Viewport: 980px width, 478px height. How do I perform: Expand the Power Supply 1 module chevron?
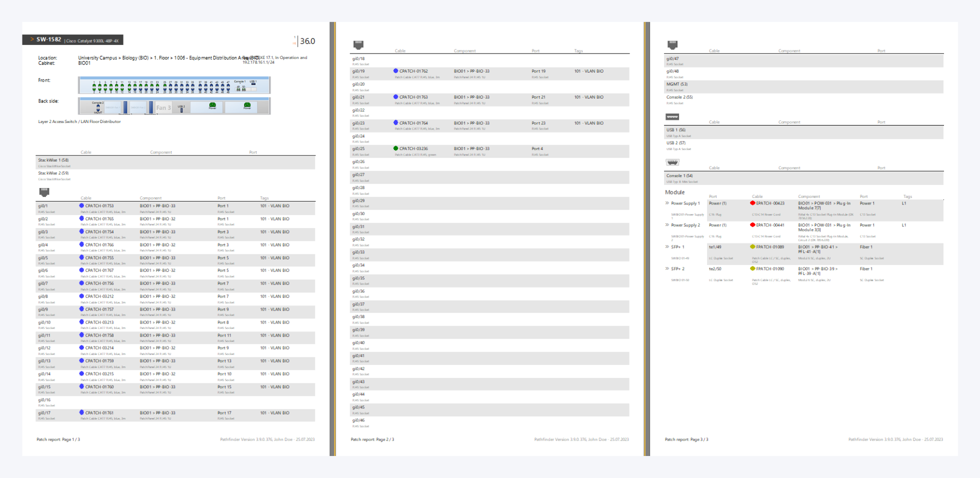[x=667, y=203]
